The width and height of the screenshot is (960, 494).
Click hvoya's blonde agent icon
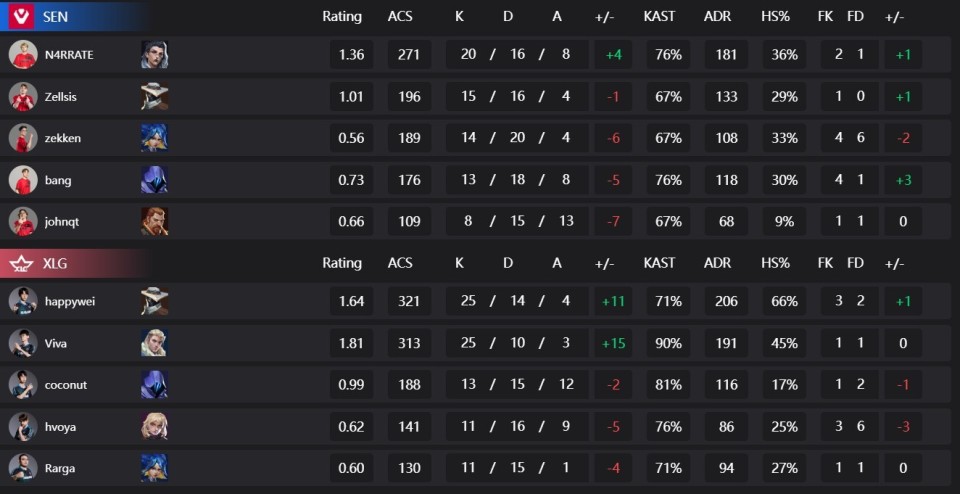point(154,426)
